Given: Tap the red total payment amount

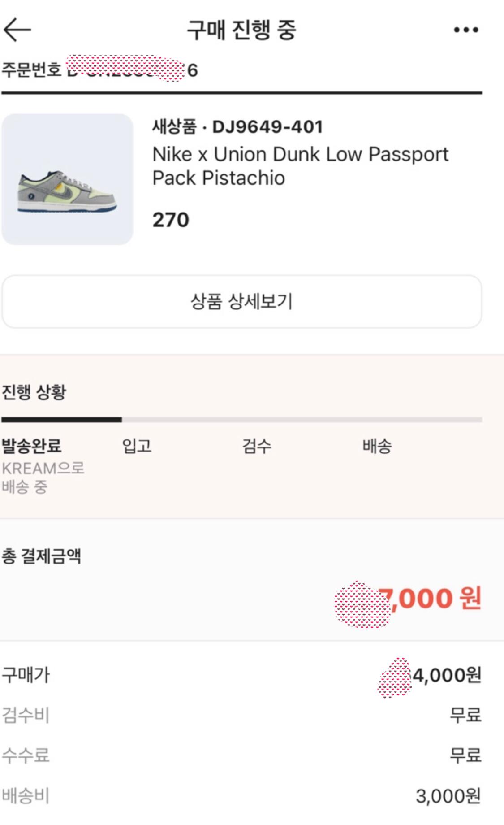Looking at the screenshot, I should (429, 599).
